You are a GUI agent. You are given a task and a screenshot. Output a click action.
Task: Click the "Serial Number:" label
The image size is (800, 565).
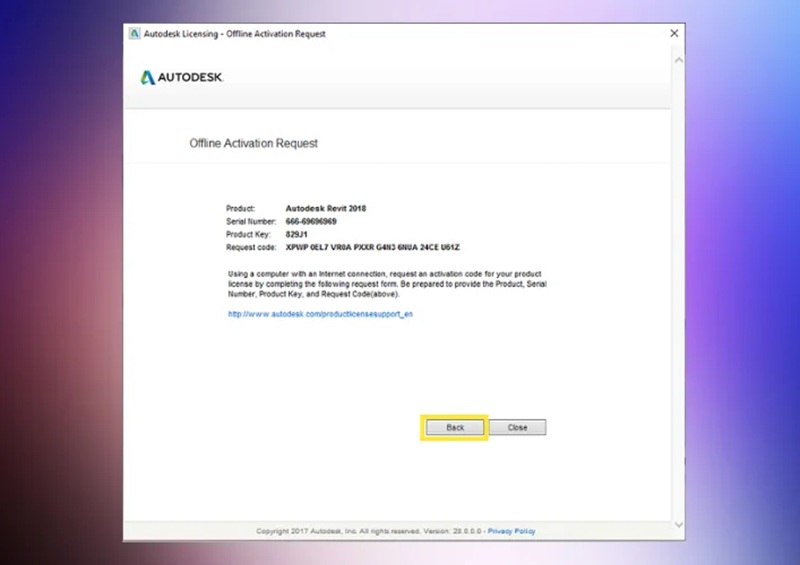(251, 220)
